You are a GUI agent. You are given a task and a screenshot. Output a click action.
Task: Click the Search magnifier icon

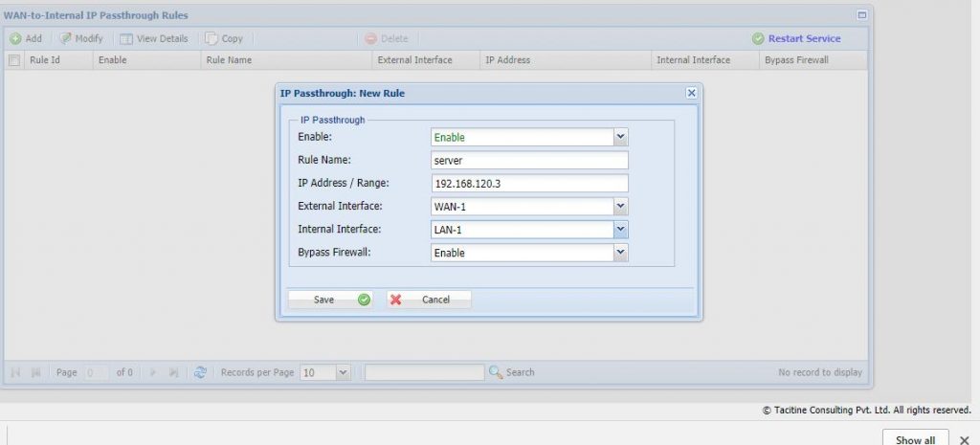496,372
